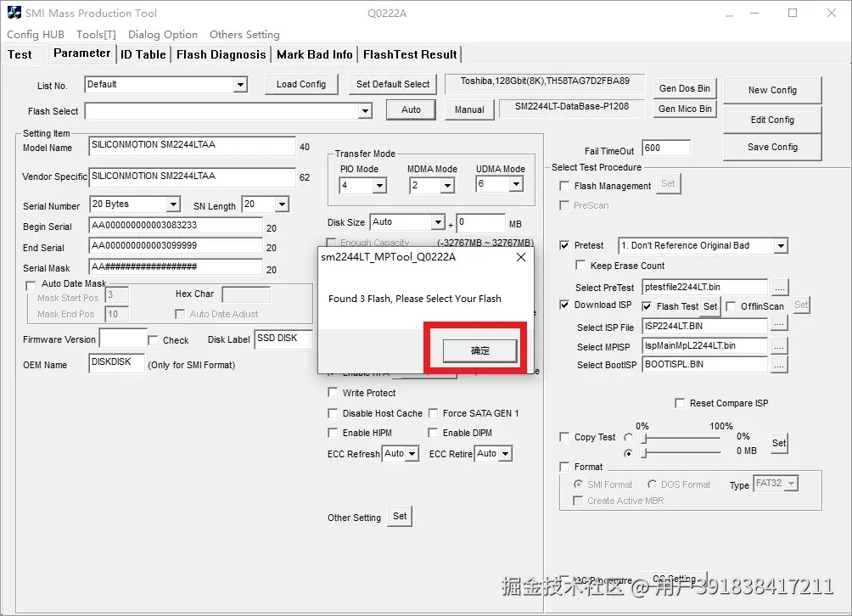Switch to the ID Table tab
The image size is (852, 616).
point(143,54)
